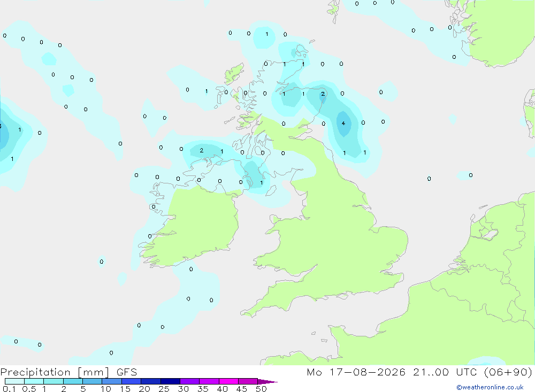
Task: Click the date '17-08-2026'
Action: 368,372
